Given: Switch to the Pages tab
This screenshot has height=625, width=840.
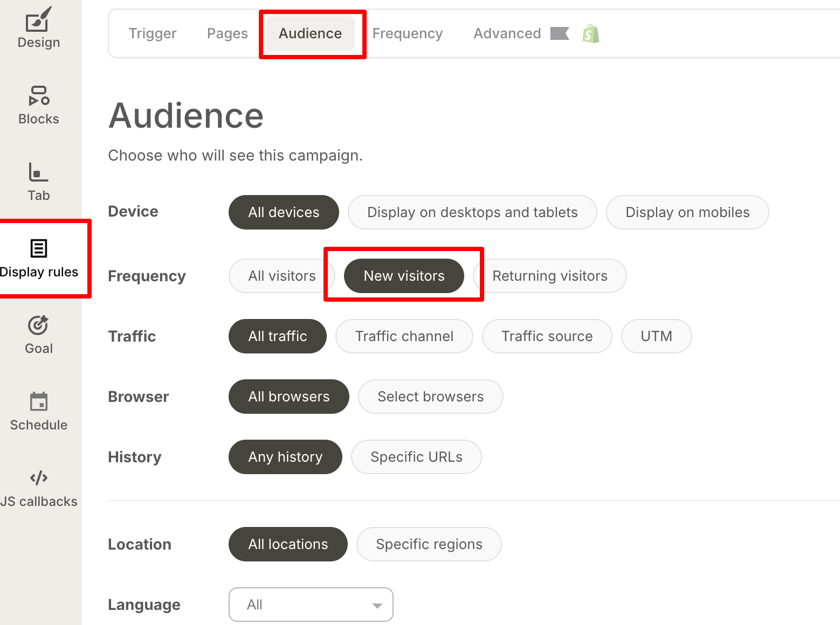Looking at the screenshot, I should coord(227,33).
